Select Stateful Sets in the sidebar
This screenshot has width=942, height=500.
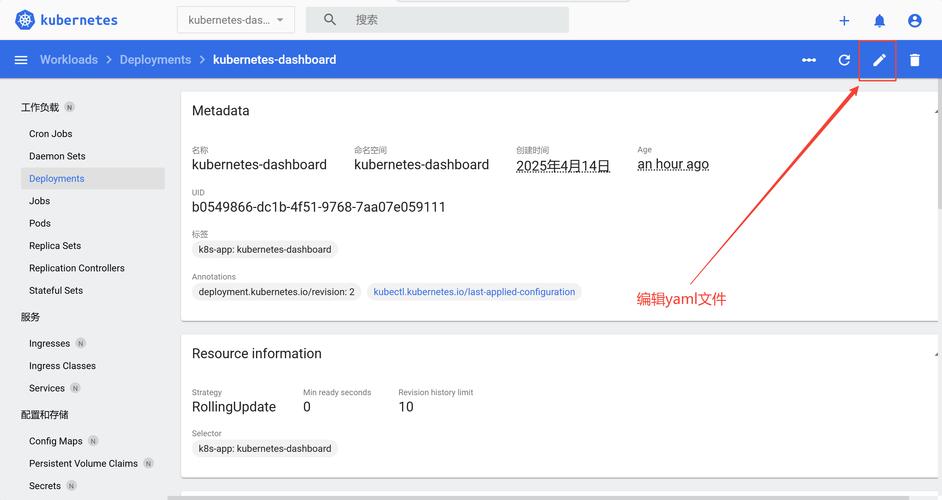click(x=56, y=291)
